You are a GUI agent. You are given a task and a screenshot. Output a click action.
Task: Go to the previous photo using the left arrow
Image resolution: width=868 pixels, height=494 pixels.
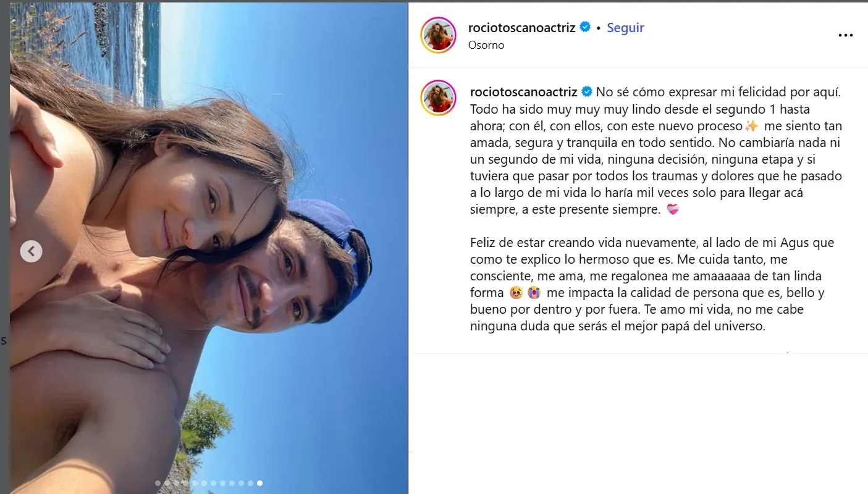(x=31, y=251)
